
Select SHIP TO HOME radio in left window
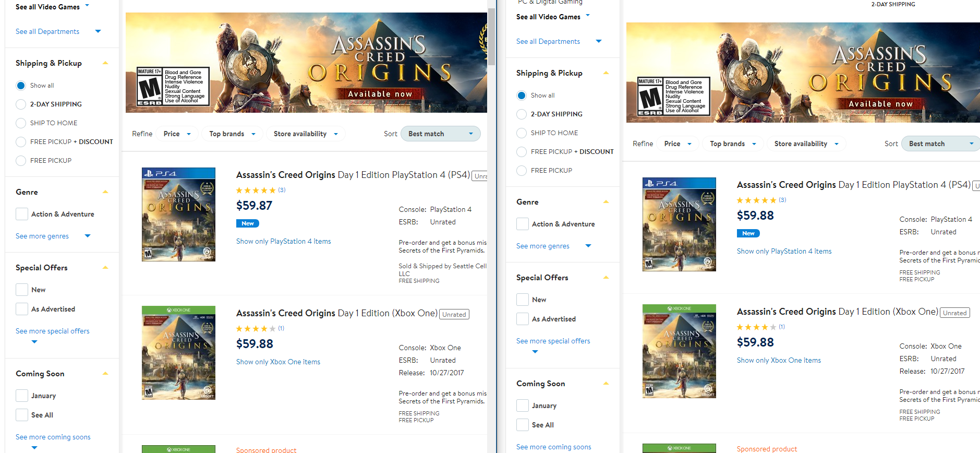click(21, 123)
